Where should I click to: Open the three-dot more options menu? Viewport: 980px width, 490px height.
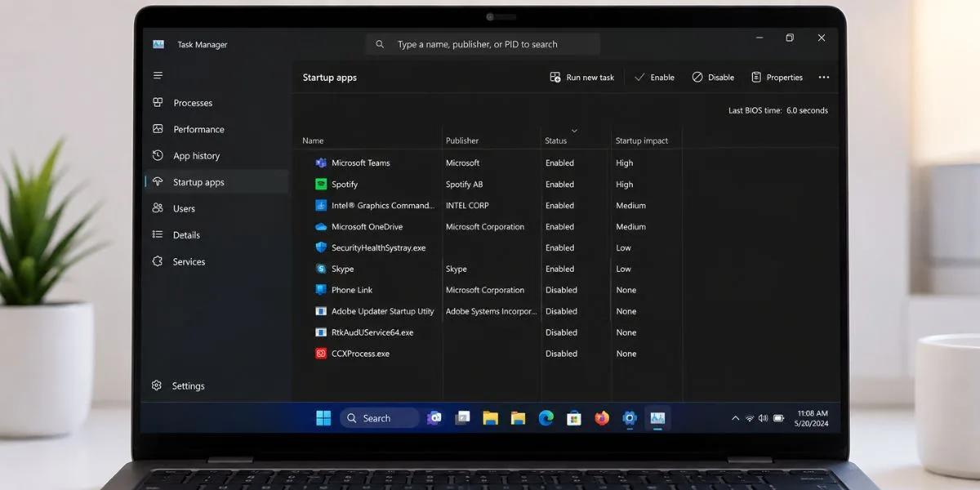pos(824,78)
